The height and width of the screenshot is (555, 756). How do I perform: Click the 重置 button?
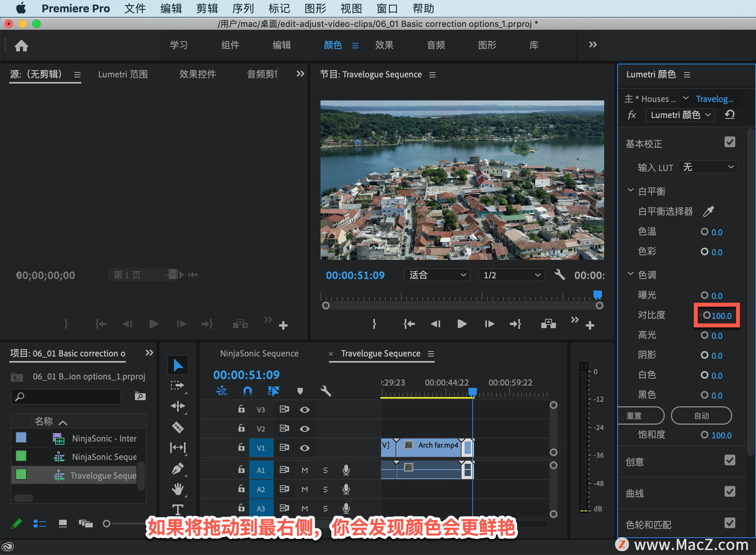640,416
